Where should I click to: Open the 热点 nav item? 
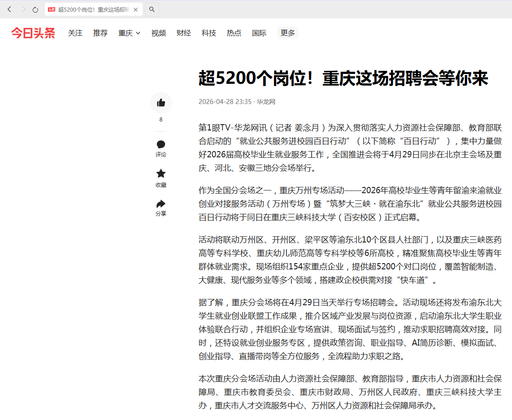click(234, 33)
